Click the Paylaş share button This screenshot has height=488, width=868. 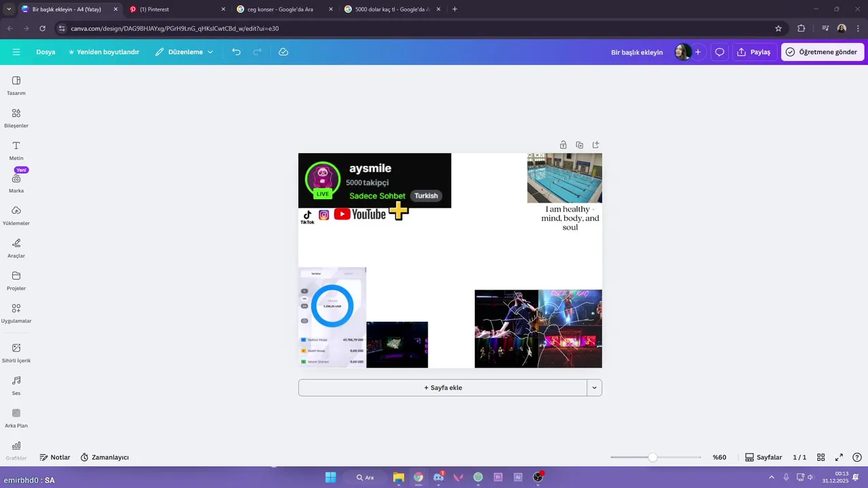pyautogui.click(x=754, y=52)
